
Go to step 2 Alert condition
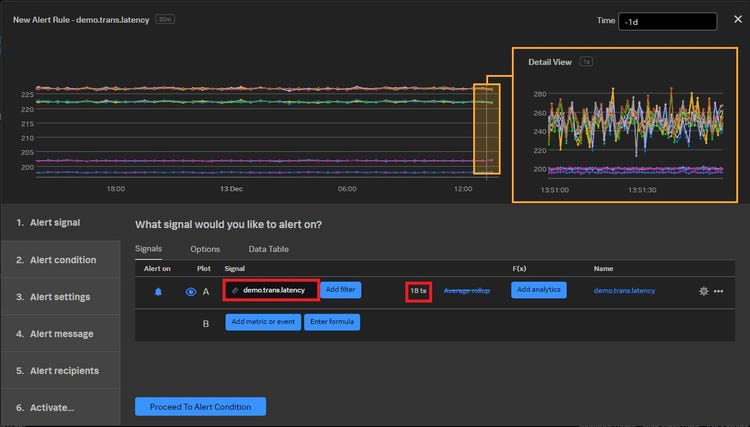tap(62, 260)
